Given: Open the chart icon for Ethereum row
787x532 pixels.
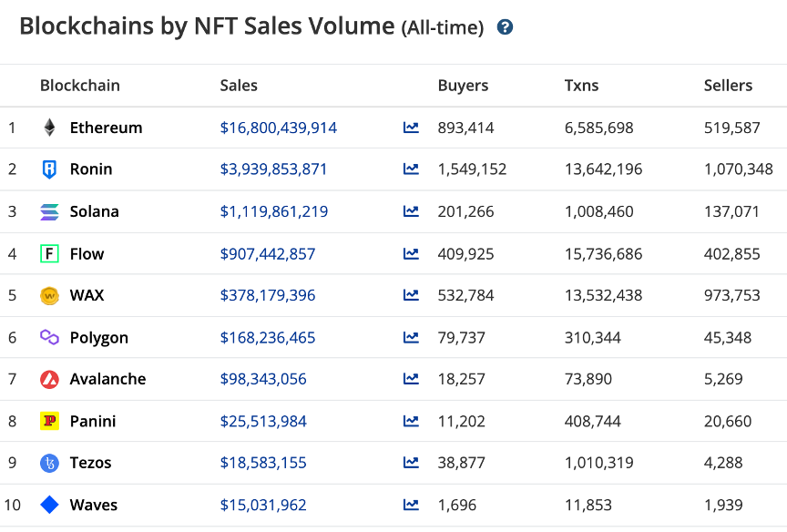Looking at the screenshot, I should pos(411,128).
